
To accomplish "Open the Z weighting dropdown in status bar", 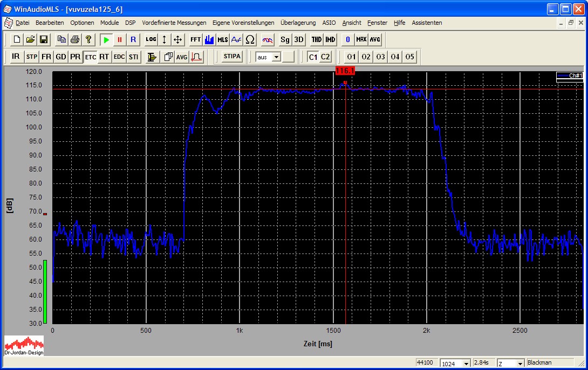I will tap(519, 364).
